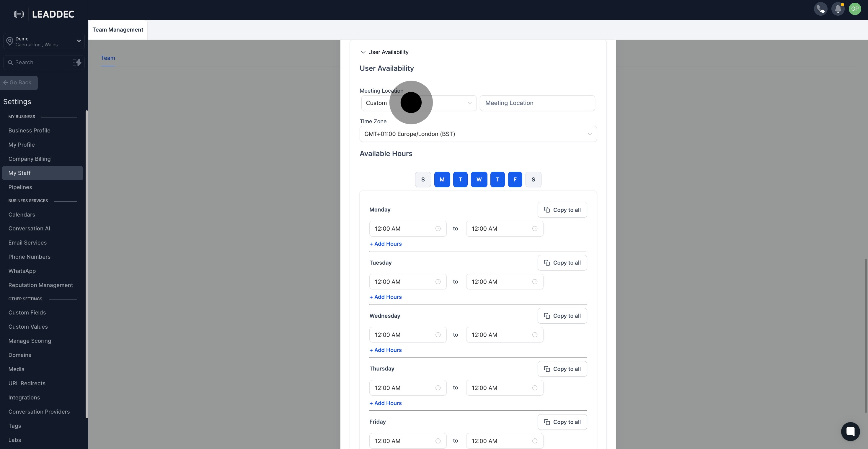The height and width of the screenshot is (449, 868).
Task: Click the quick actions lightning icon
Action: point(77,63)
